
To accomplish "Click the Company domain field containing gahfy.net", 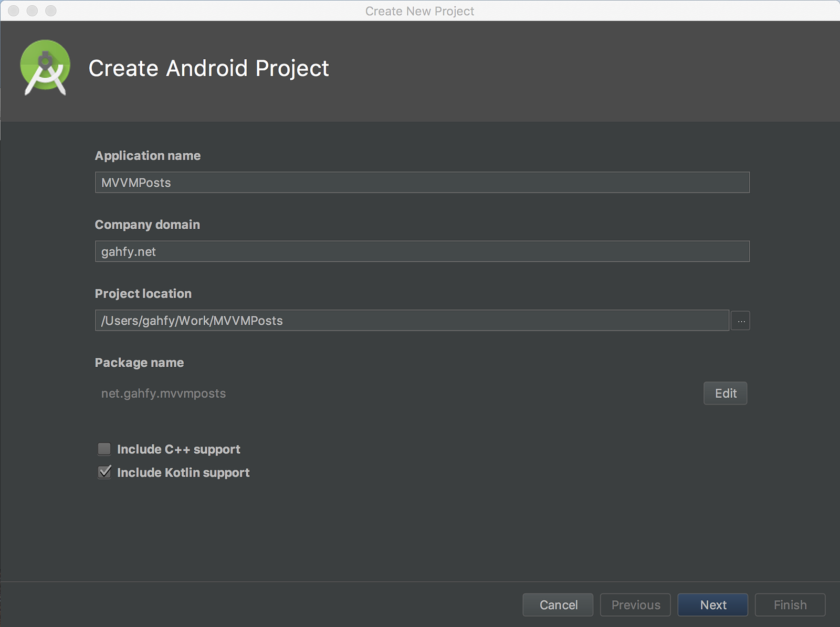I will (x=422, y=251).
